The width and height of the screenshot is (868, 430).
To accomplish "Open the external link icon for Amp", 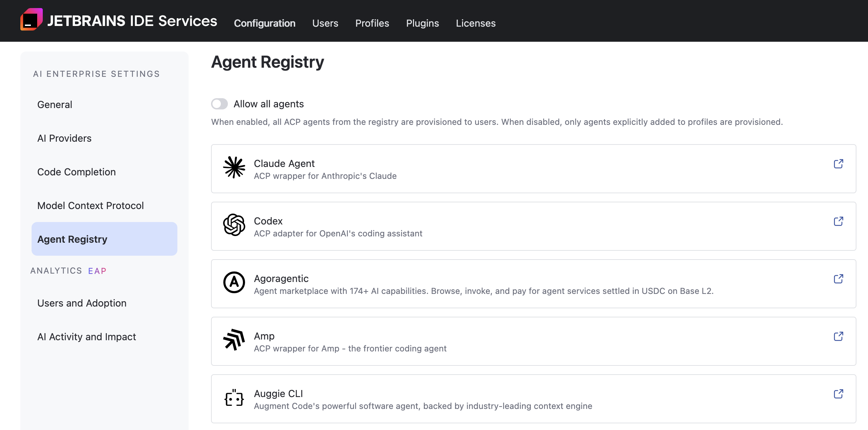I will [838, 336].
